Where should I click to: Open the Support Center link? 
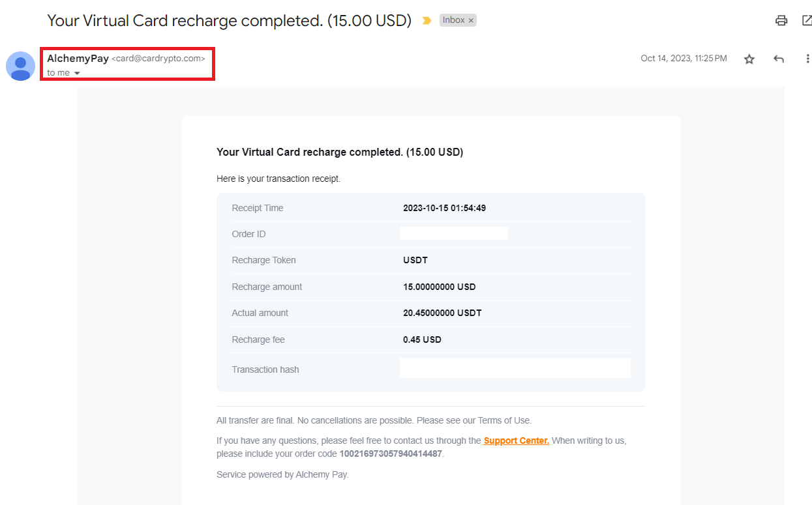517,440
